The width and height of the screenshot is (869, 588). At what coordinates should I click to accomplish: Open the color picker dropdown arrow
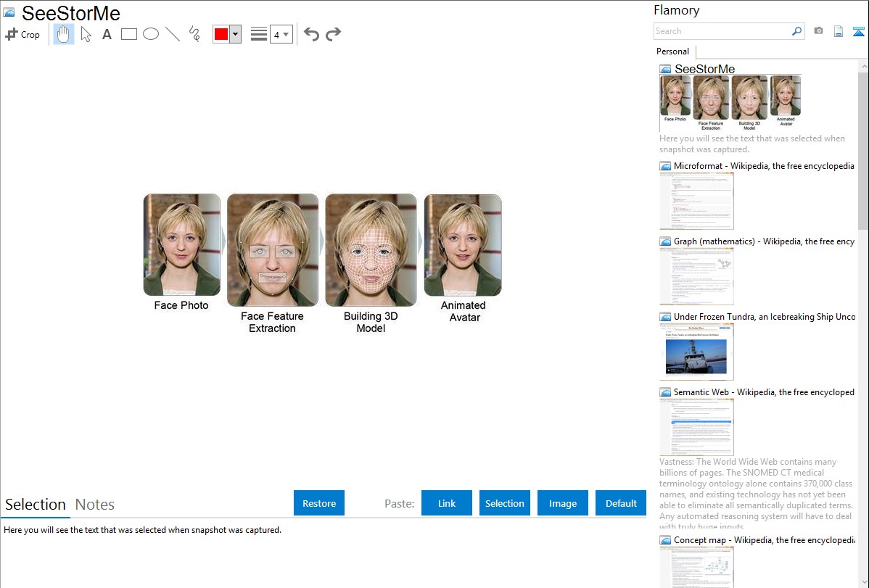click(235, 34)
